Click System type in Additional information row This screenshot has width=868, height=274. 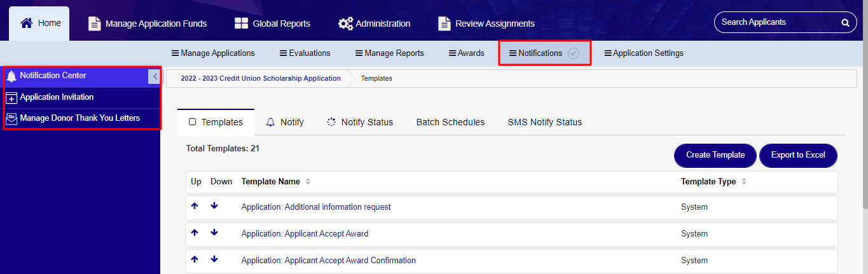694,207
